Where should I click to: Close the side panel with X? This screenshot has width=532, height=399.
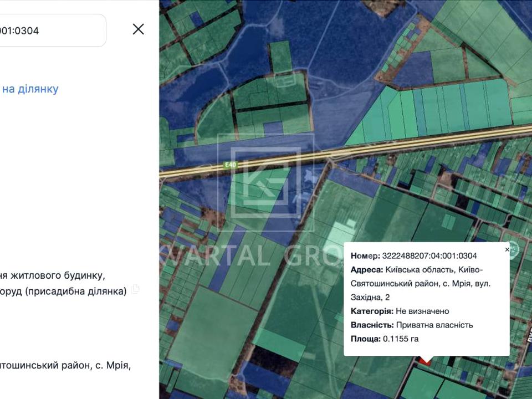click(139, 29)
